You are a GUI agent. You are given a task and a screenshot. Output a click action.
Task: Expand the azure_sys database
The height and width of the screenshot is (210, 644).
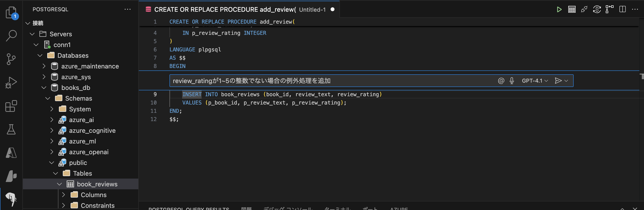click(44, 77)
